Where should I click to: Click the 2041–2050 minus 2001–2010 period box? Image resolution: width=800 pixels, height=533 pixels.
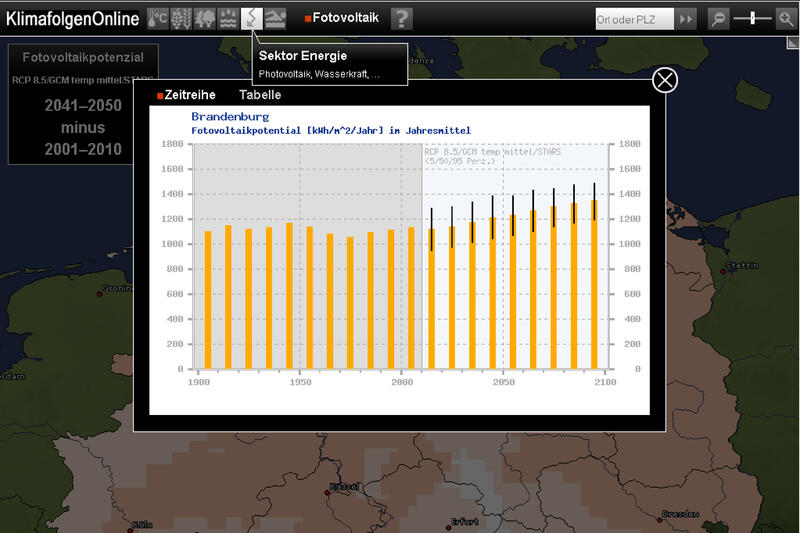tap(83, 128)
